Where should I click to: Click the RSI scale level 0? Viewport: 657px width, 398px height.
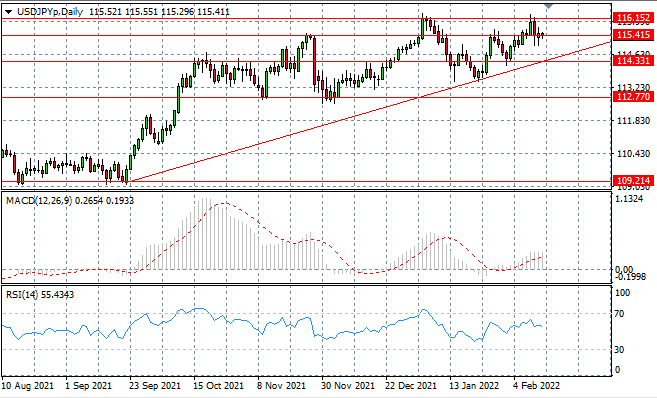pos(617,370)
